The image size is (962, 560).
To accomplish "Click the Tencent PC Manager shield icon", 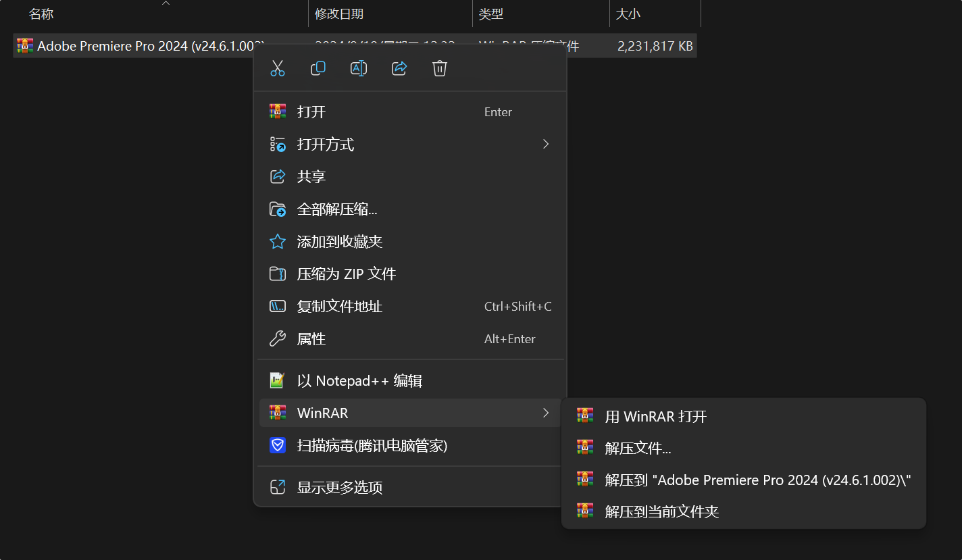I will click(x=278, y=446).
